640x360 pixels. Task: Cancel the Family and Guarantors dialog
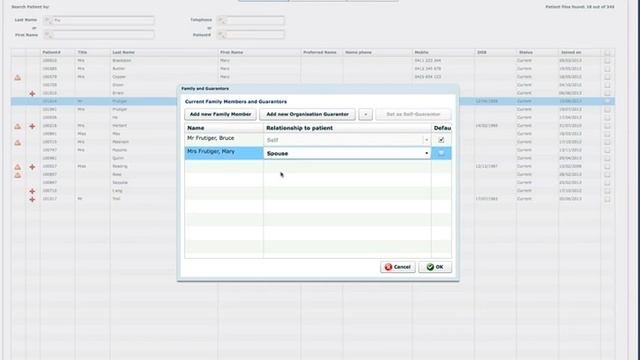tap(398, 267)
